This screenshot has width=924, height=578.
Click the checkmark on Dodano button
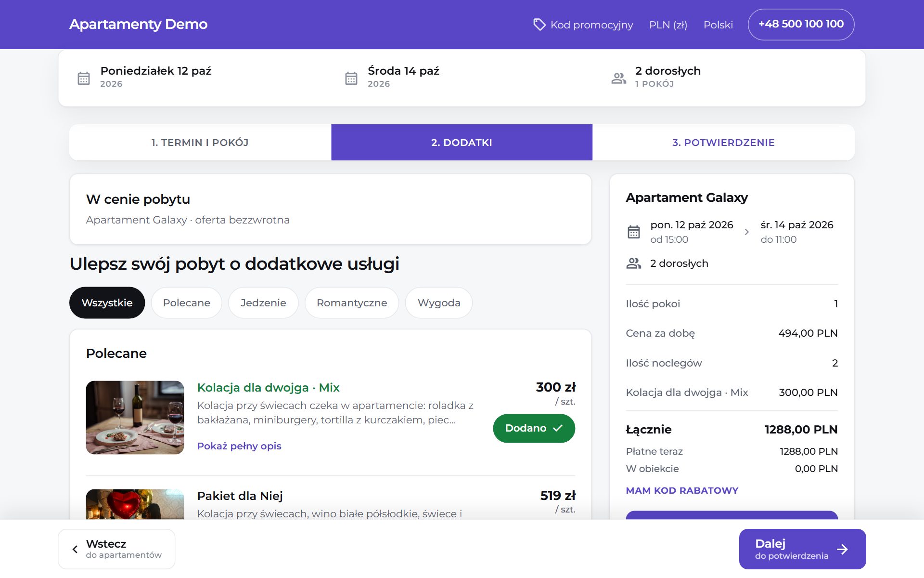pyautogui.click(x=558, y=428)
